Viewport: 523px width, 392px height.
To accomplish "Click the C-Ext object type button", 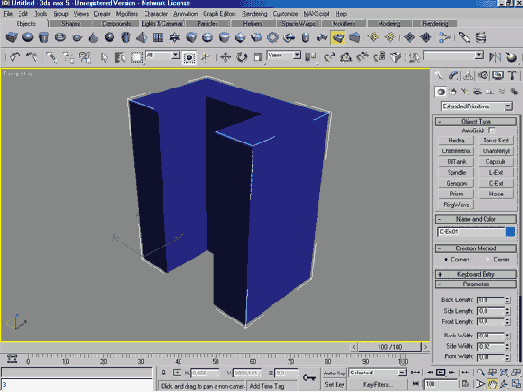I will pyautogui.click(x=496, y=183).
